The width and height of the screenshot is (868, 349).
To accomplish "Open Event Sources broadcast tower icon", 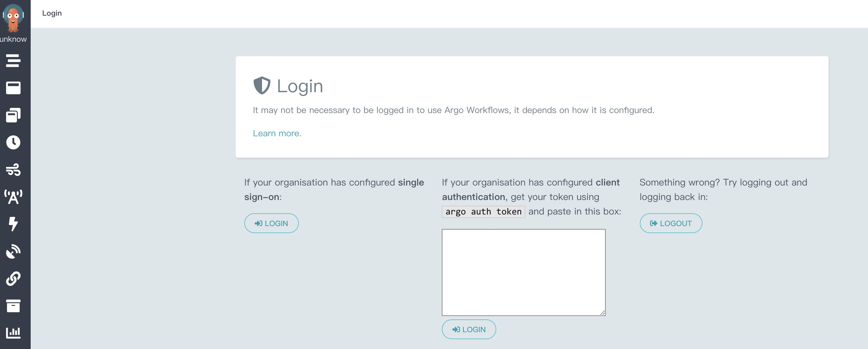I will (x=13, y=197).
